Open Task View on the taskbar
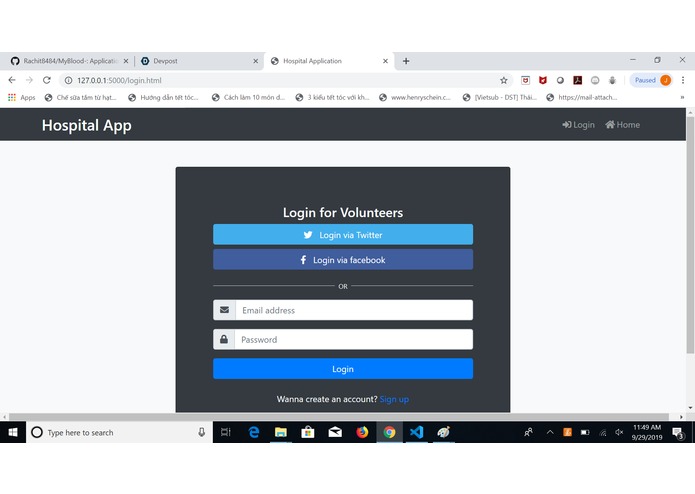This screenshot has width=695, height=494. point(226,432)
